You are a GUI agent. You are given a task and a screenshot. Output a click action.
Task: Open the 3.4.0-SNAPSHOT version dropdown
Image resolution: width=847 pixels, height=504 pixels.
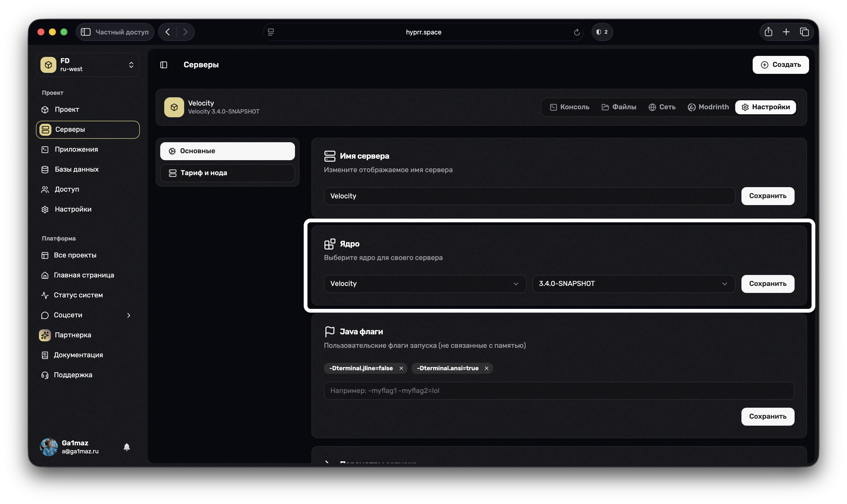[633, 284]
